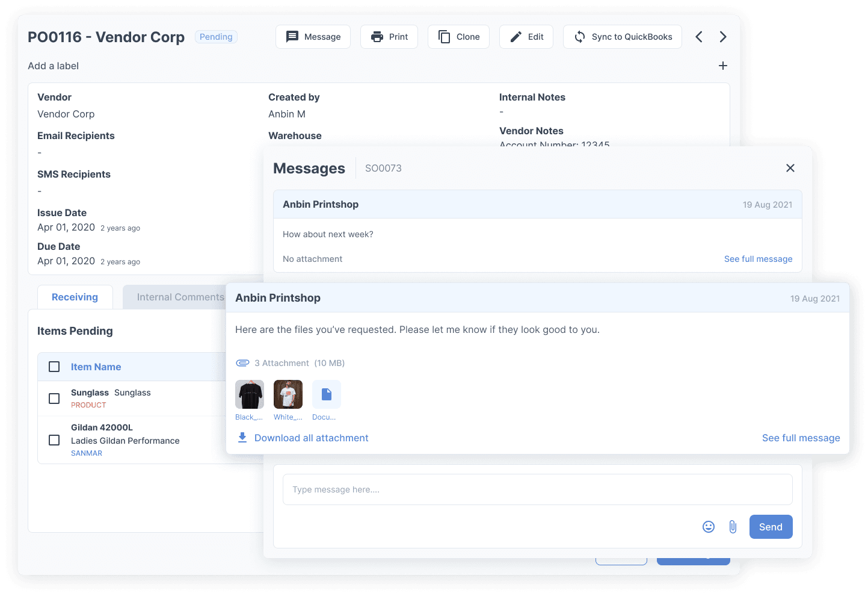The width and height of the screenshot is (868, 596).
Task: Check the Sunglass item checkbox
Action: click(x=54, y=399)
